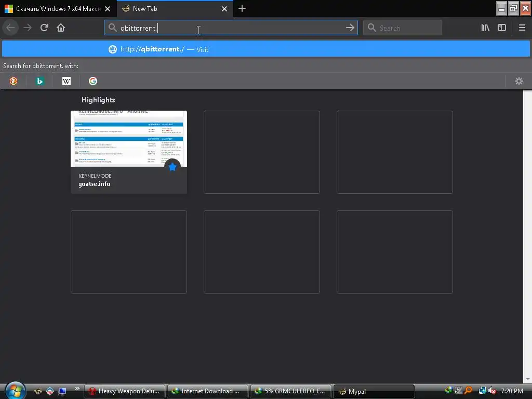Switch to Internet Download Manager taskbar button

point(207,391)
